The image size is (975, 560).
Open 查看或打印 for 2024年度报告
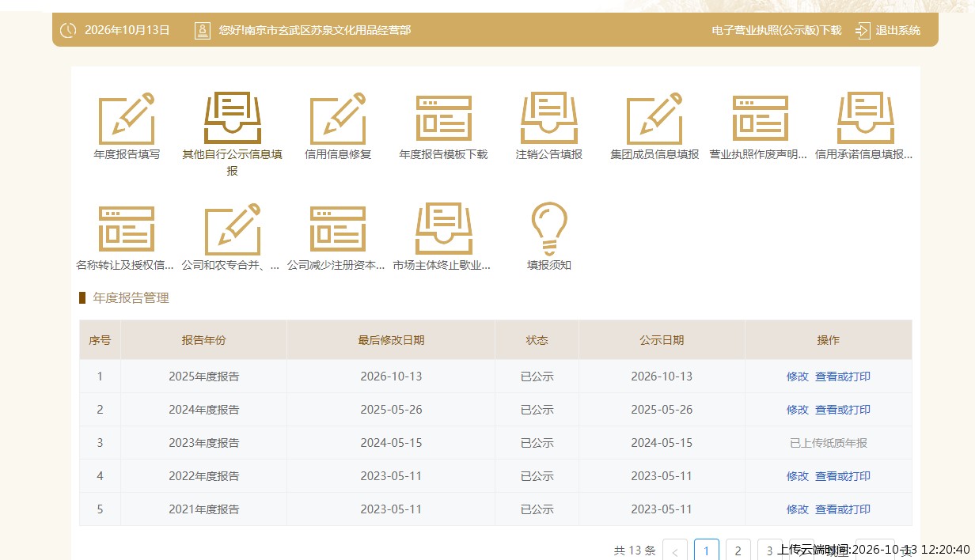pos(843,411)
